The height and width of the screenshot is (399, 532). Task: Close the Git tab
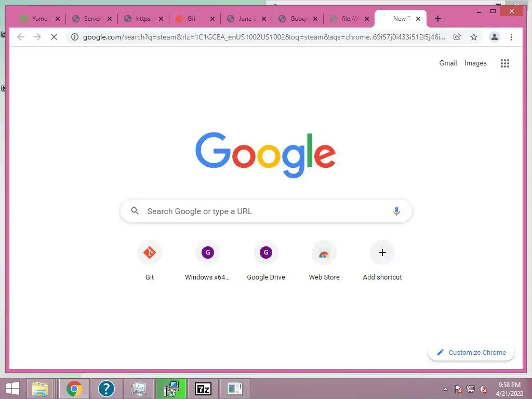click(212, 19)
